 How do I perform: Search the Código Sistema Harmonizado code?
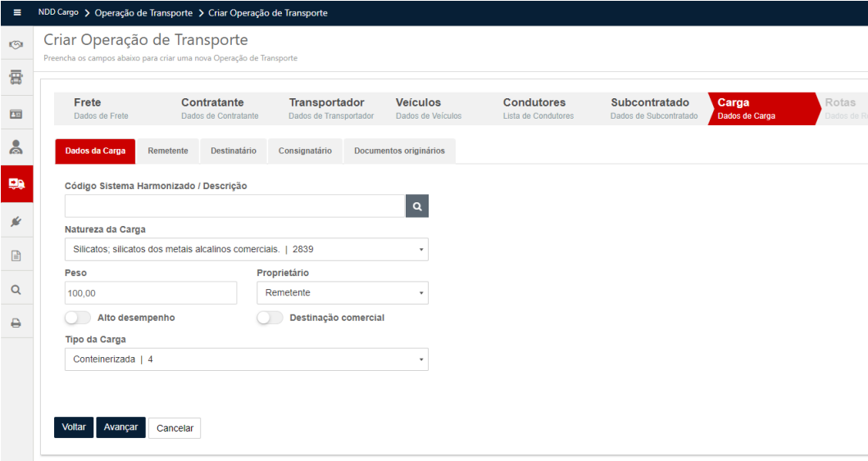click(x=416, y=206)
